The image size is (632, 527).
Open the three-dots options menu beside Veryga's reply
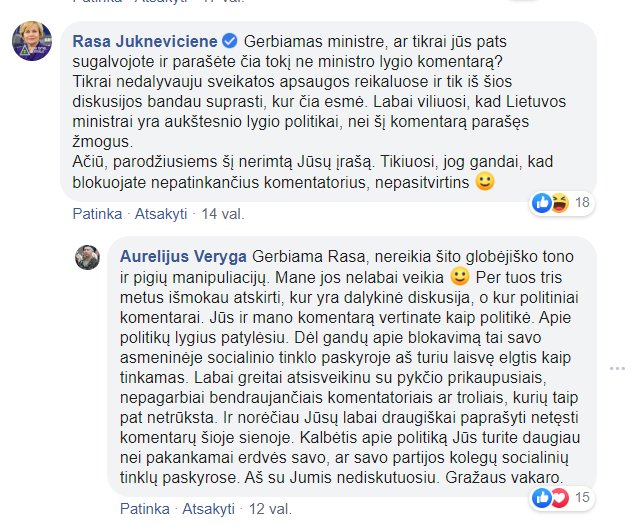617,369
